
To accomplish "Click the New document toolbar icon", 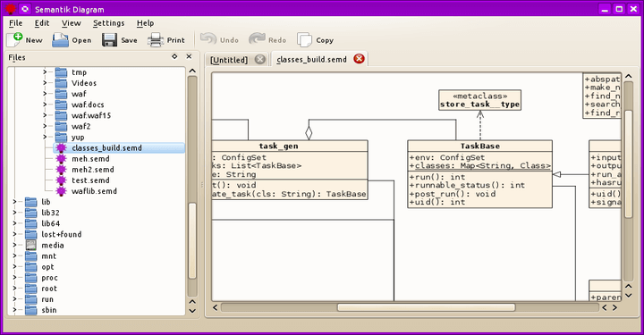I will [x=14, y=40].
